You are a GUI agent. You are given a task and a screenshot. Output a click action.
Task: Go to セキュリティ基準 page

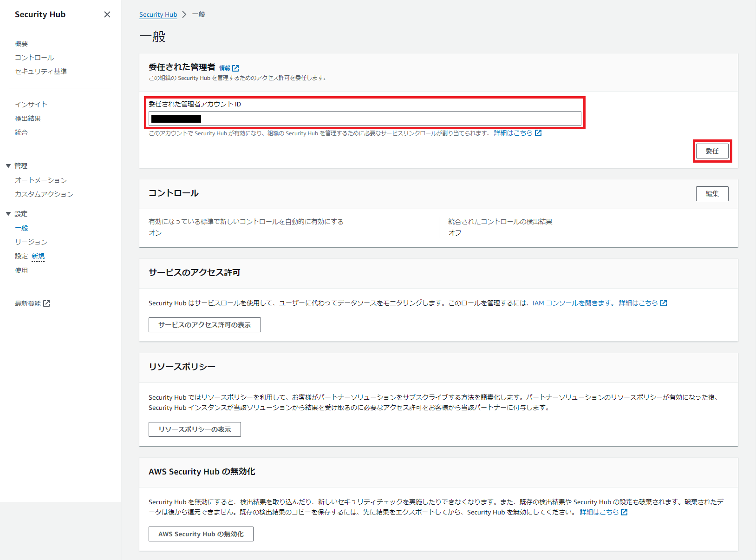[x=41, y=72]
